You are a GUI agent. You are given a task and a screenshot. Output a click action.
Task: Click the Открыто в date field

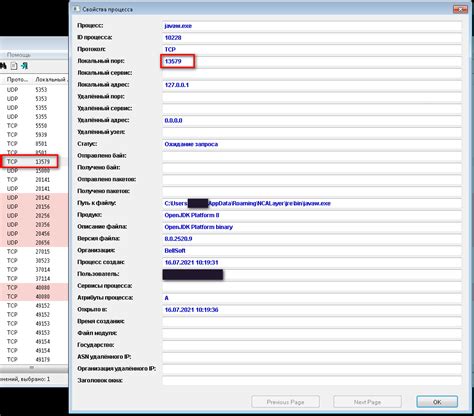click(x=312, y=310)
